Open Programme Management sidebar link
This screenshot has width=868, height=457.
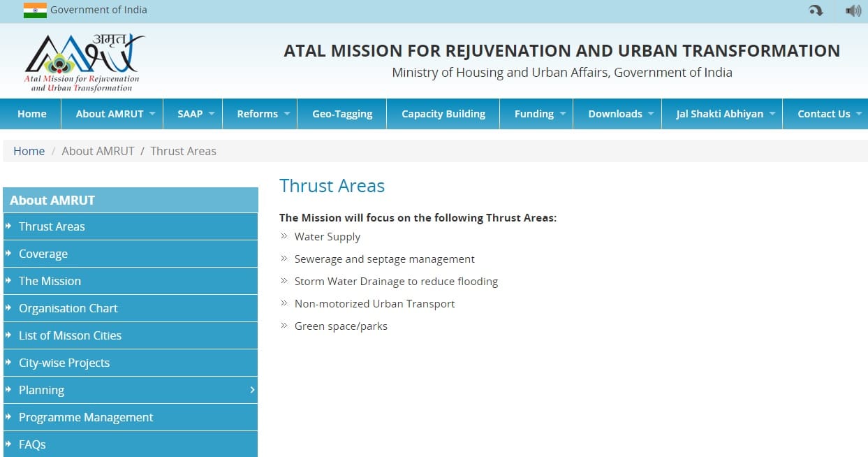coord(131,417)
